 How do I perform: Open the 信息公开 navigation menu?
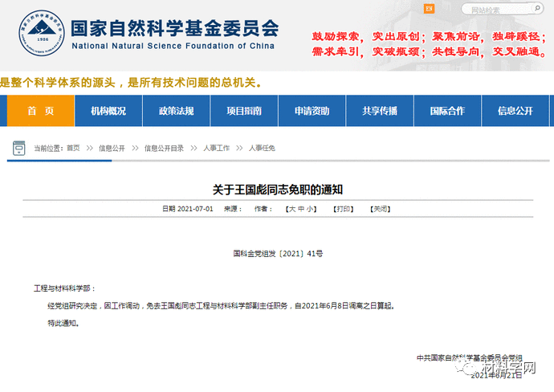point(515,111)
